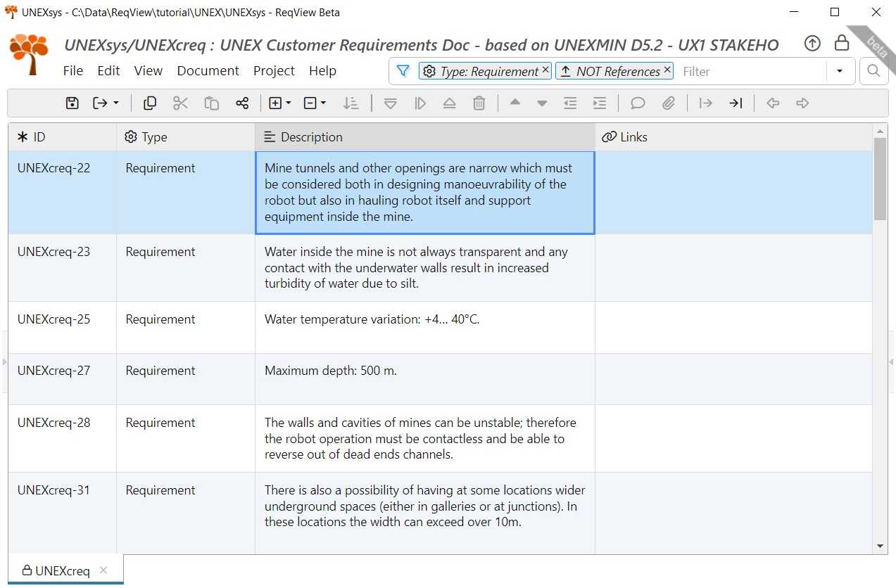Select 'Maximum depth: 500 m.' cell

coord(425,379)
